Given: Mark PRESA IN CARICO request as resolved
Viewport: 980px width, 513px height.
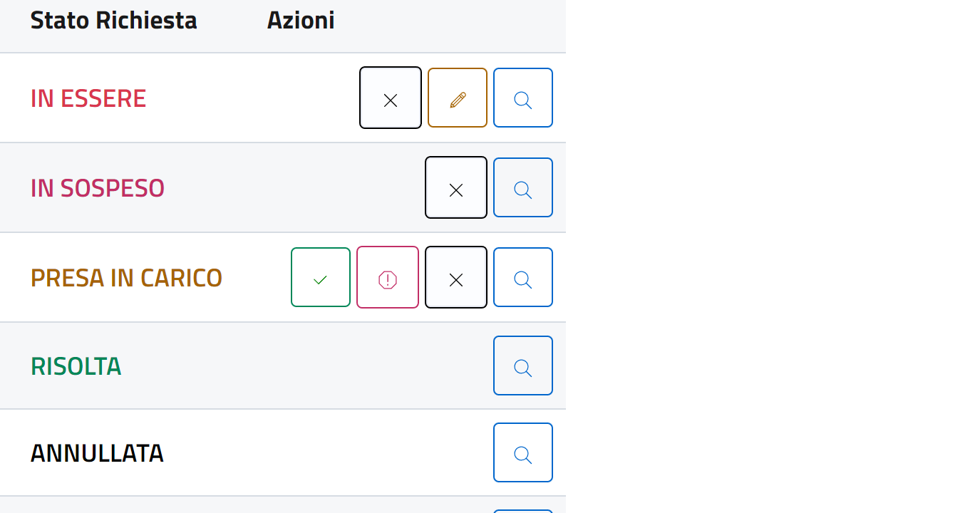Looking at the screenshot, I should (321, 277).
